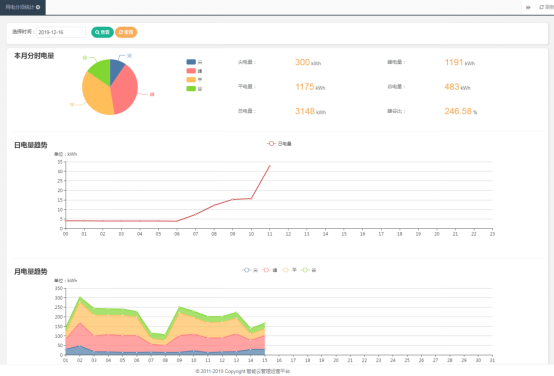Click the refresh icon at top right corner
The image size is (554, 376).
[x=541, y=7]
